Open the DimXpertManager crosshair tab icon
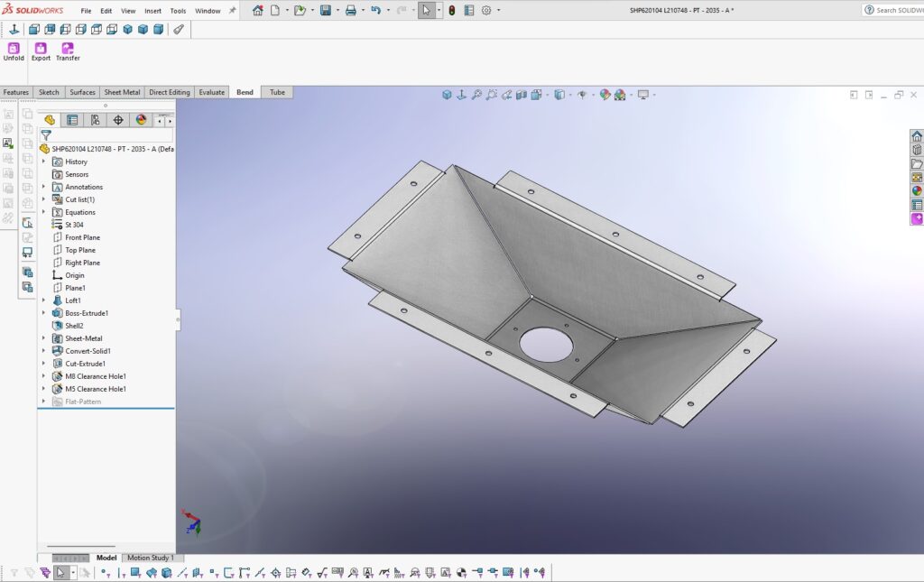Viewport: 924px width, 582px height. 118,120
